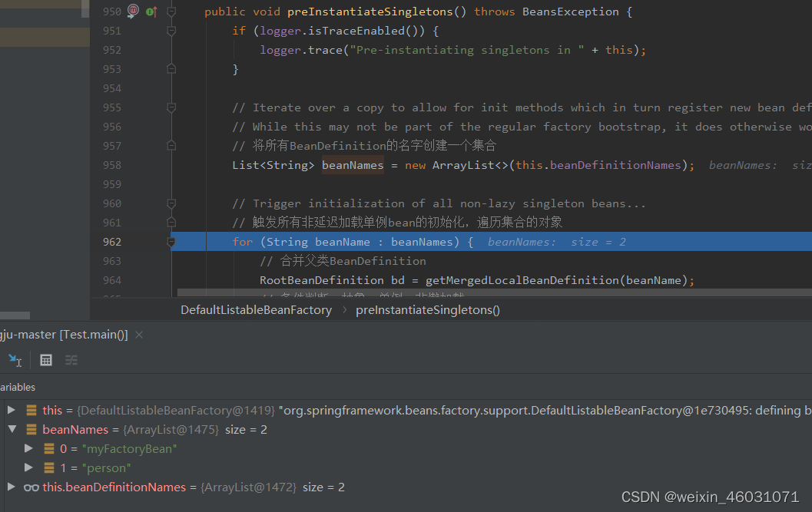Open the Evaluate Expression calculator icon
This screenshot has height=512, width=812.
(45, 360)
